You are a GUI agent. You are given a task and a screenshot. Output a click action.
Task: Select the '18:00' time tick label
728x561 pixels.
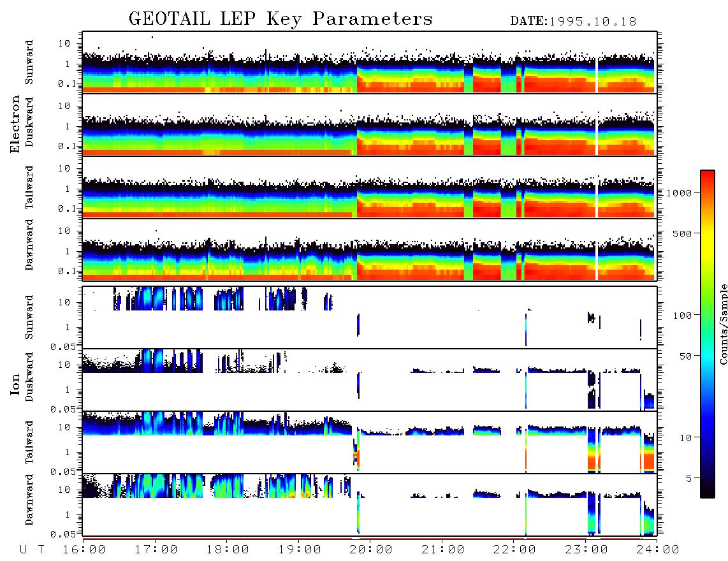coord(228,550)
